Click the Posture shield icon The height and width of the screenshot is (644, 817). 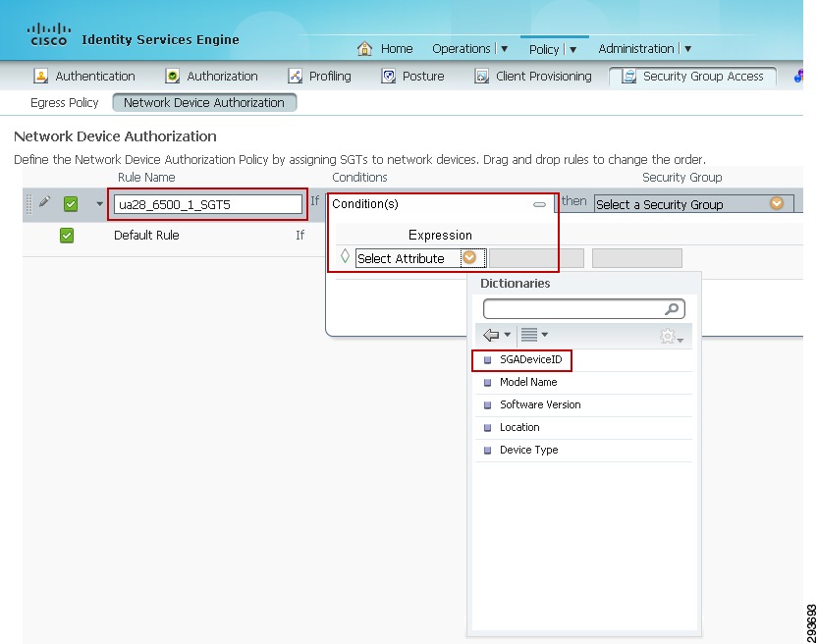point(388,76)
